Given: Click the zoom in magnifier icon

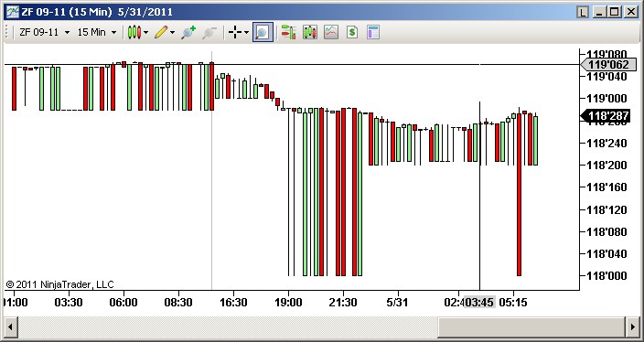Looking at the screenshot, I should pyautogui.click(x=188, y=32).
